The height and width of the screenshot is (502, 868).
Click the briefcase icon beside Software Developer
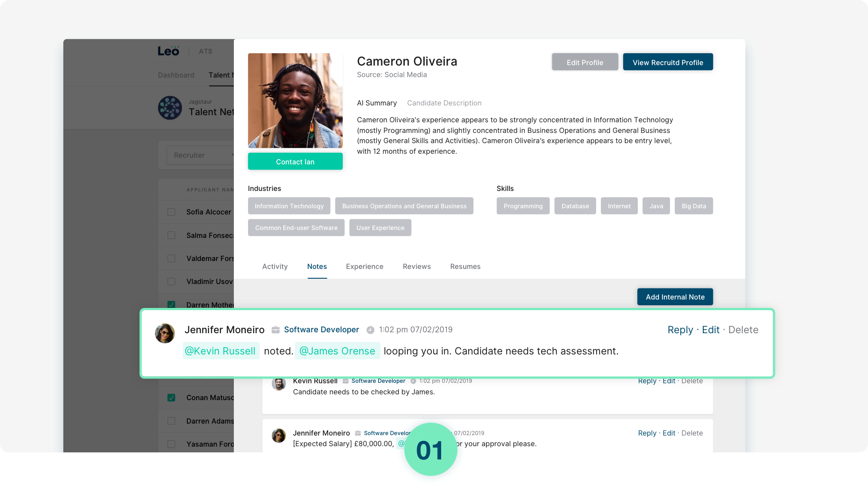pos(275,330)
